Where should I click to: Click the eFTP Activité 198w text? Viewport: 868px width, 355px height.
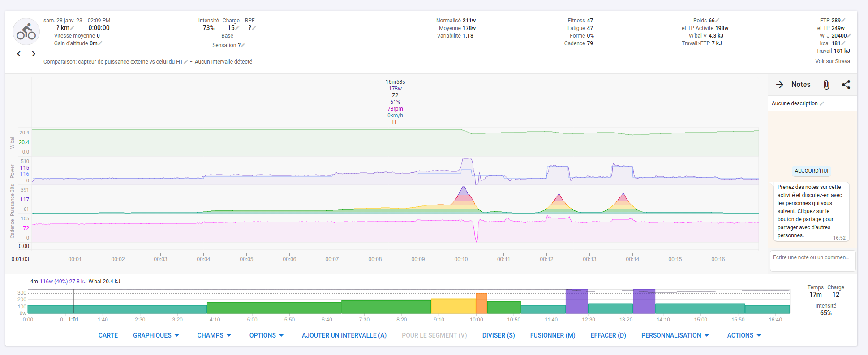pyautogui.click(x=705, y=28)
